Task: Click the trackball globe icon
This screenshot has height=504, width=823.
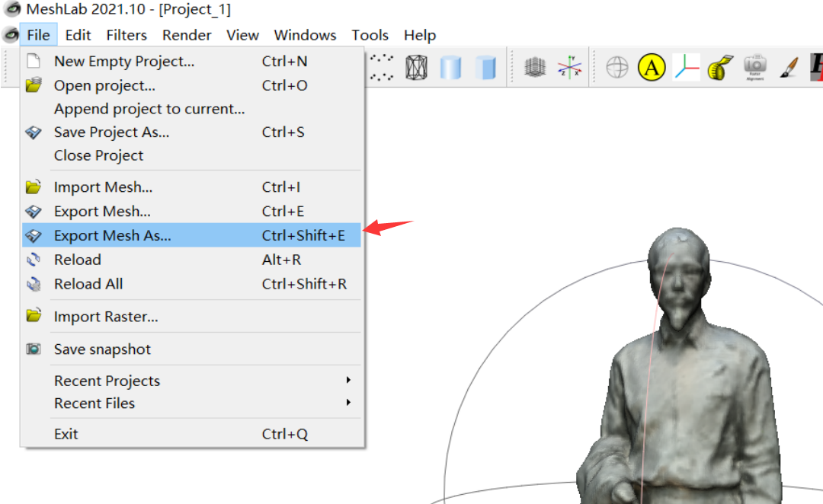Action: pos(616,68)
